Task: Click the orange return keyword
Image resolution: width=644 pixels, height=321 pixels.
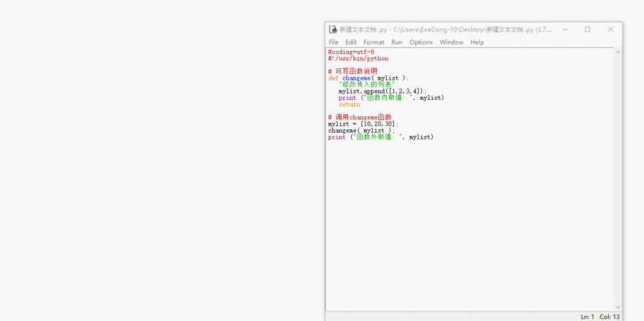Action: point(349,104)
